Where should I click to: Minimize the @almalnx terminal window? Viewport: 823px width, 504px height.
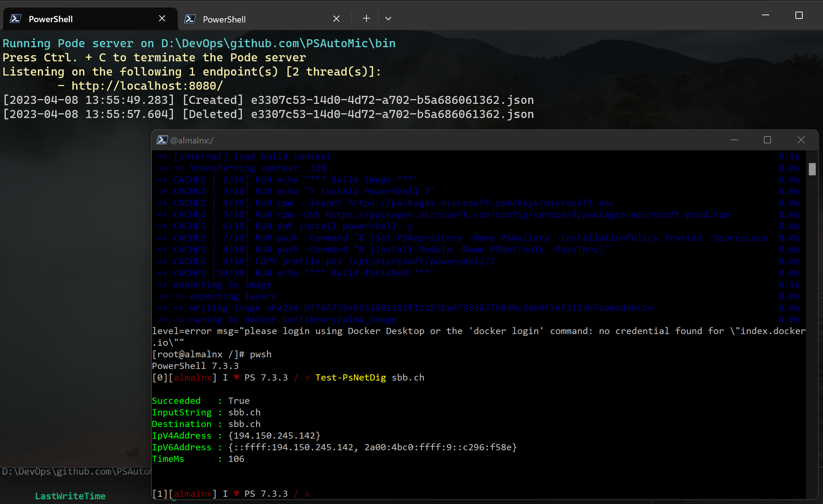click(x=734, y=140)
